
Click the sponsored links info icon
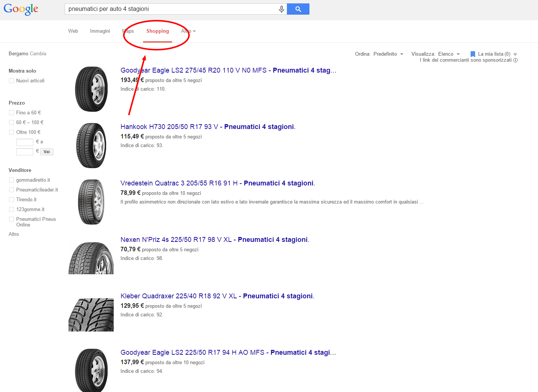[515, 60]
